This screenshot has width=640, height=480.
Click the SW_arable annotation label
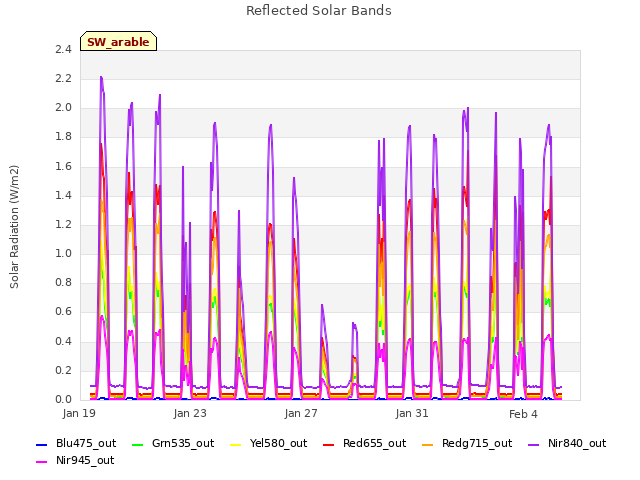point(118,41)
